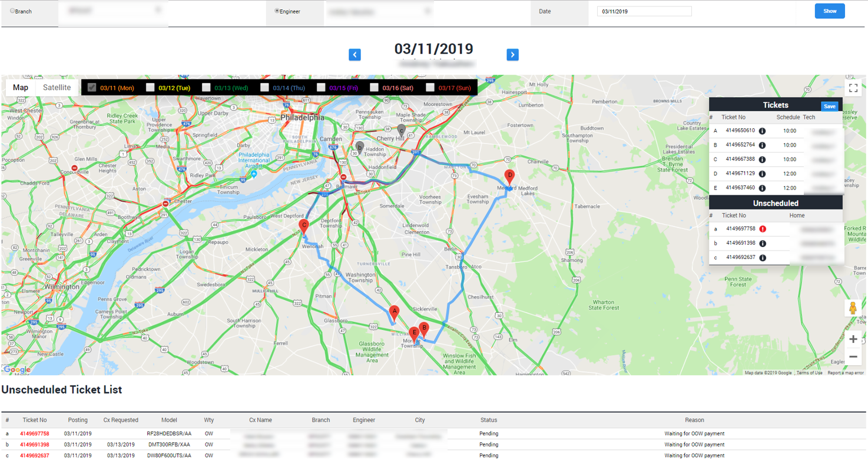Click red alert icon for ticket 4149697758

763,229
